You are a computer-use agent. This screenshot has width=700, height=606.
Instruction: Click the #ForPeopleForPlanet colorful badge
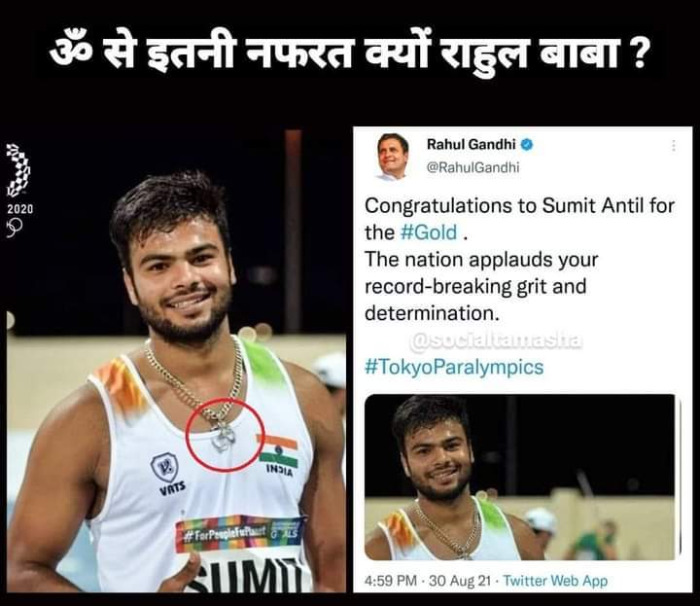point(240,532)
